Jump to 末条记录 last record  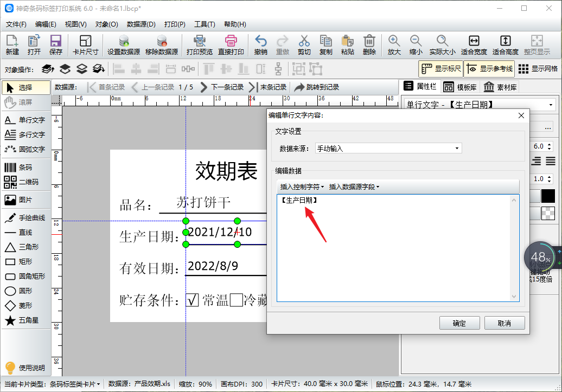[x=268, y=87]
